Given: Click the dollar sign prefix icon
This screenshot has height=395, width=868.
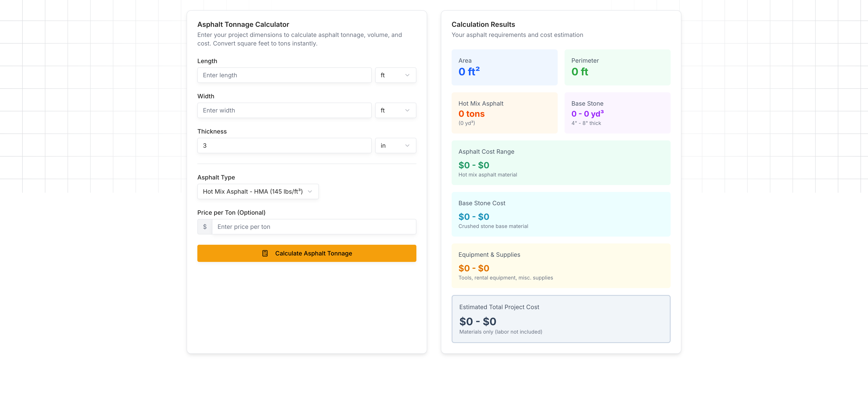Looking at the screenshot, I should 204,227.
